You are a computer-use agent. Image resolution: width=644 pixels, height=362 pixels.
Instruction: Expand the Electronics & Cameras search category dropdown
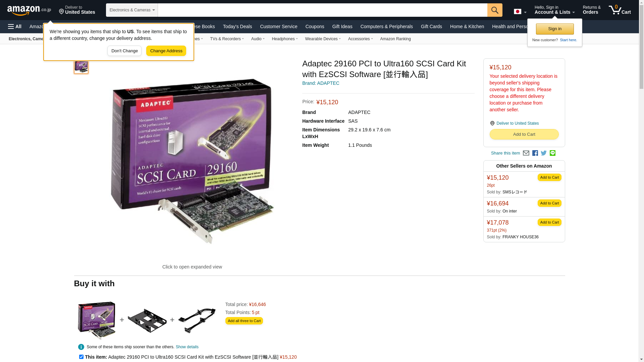tap(132, 10)
